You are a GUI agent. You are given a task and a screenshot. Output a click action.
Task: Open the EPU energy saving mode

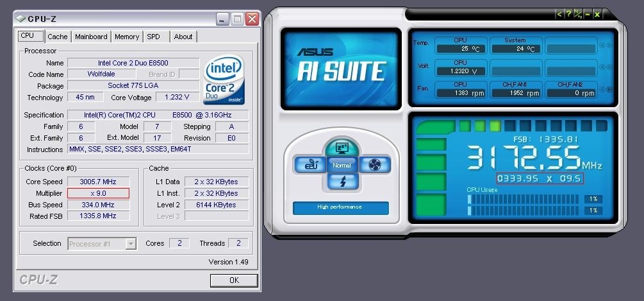pyautogui.click(x=310, y=164)
